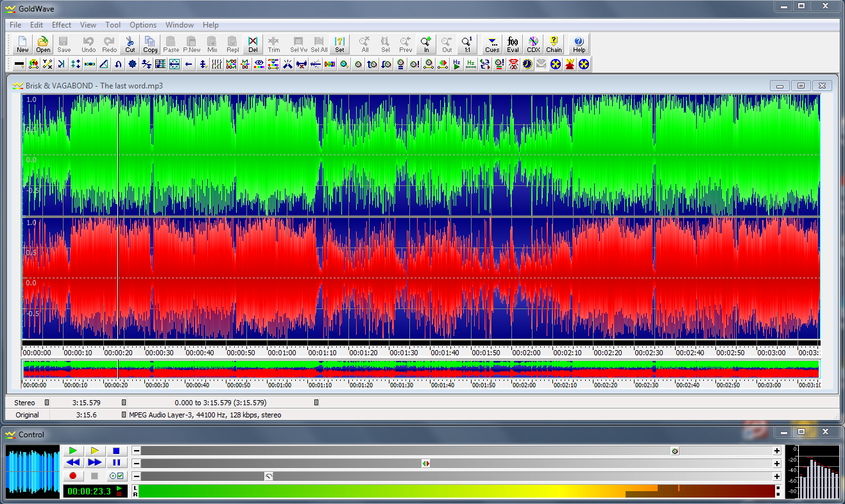Screen dimensions: 845x504
Task: Click the control properties checkmark button
Action: click(116, 476)
